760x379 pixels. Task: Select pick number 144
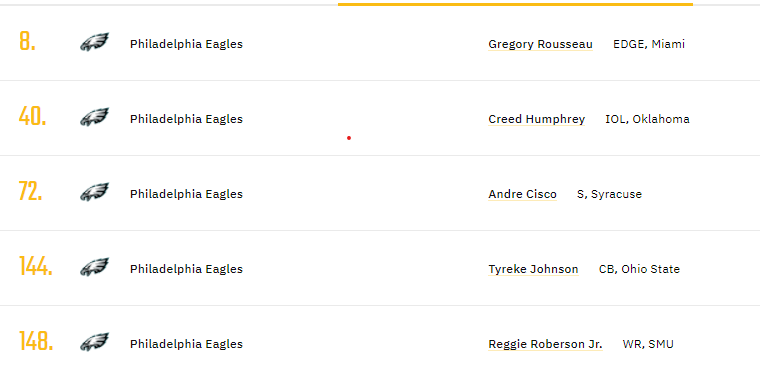(35, 266)
